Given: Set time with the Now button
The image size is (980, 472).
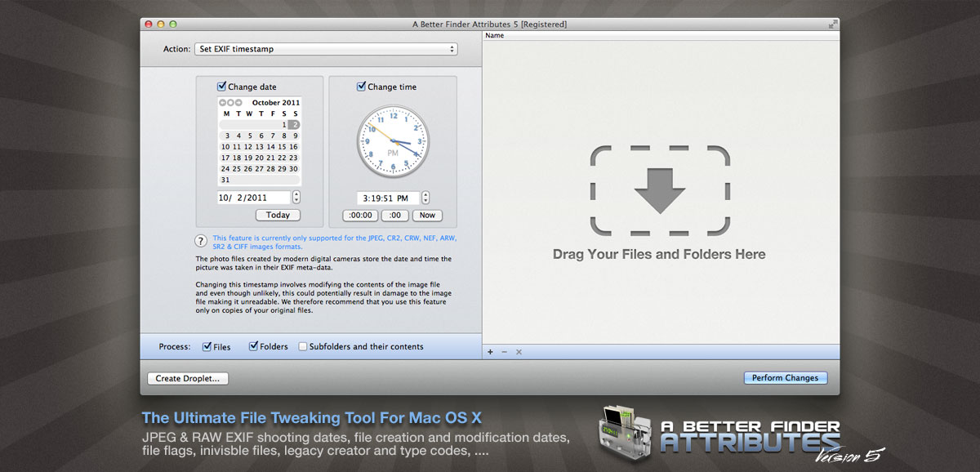Looking at the screenshot, I should pyautogui.click(x=427, y=216).
